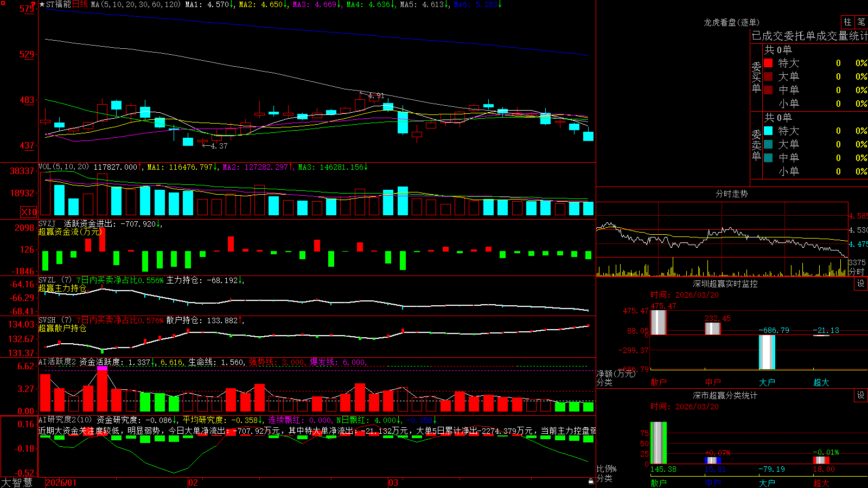
Task: Click the X10 volume scale box
Action: pos(29,212)
